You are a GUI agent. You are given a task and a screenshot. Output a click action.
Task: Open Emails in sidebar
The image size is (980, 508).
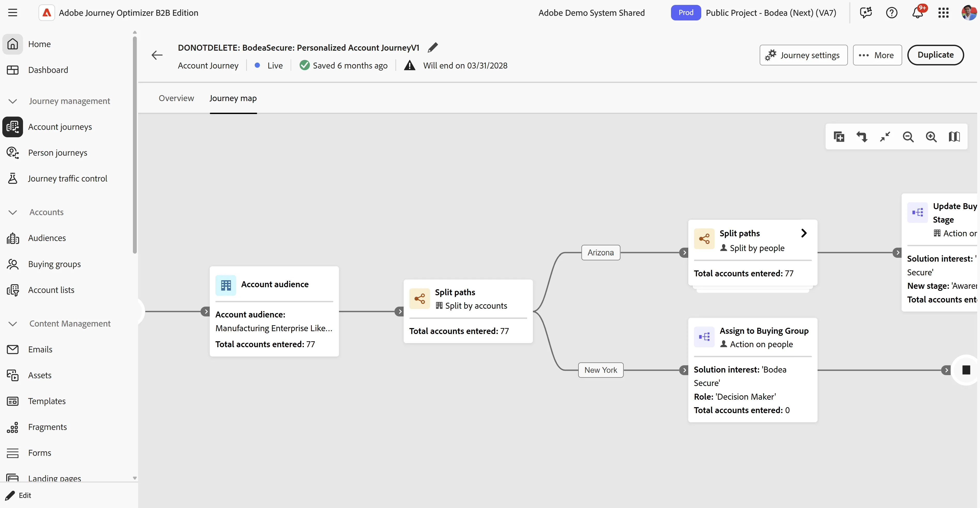point(40,349)
